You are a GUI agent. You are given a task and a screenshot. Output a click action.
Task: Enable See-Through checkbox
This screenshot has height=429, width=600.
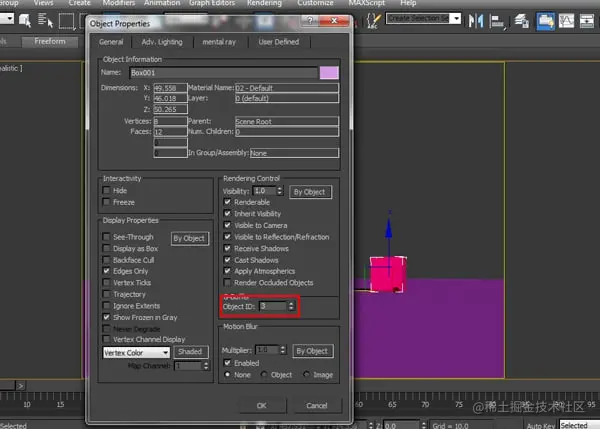(x=106, y=237)
